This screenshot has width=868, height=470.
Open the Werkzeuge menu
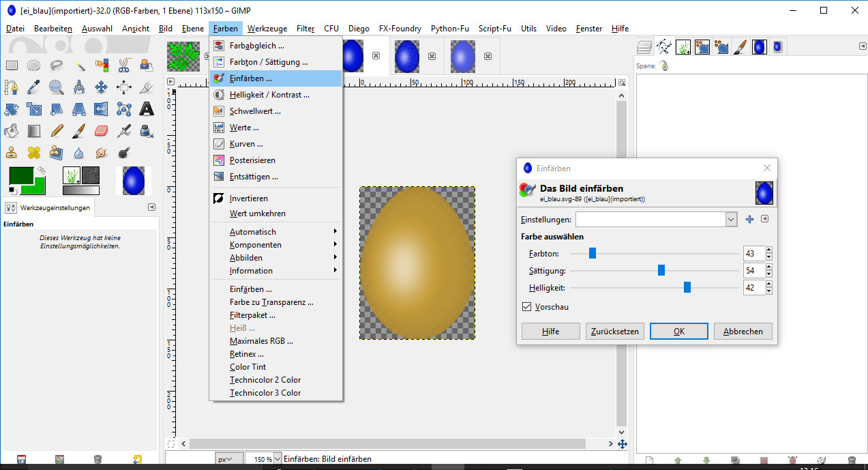click(267, 29)
